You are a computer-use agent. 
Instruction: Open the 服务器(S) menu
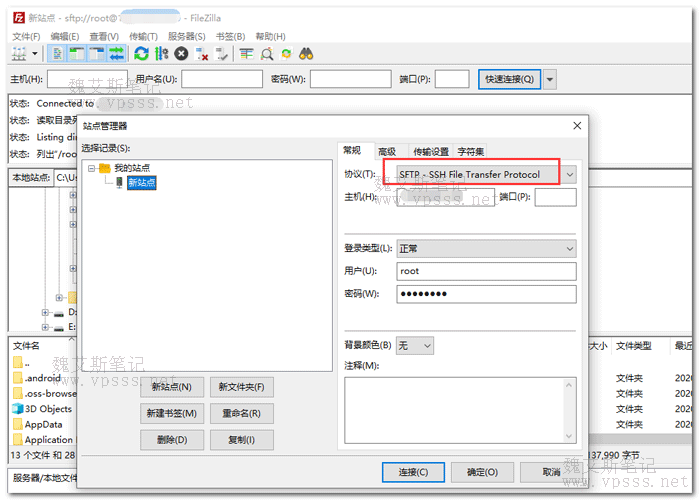point(187,36)
